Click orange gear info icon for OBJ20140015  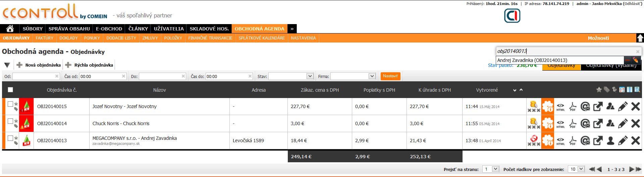coord(547,107)
